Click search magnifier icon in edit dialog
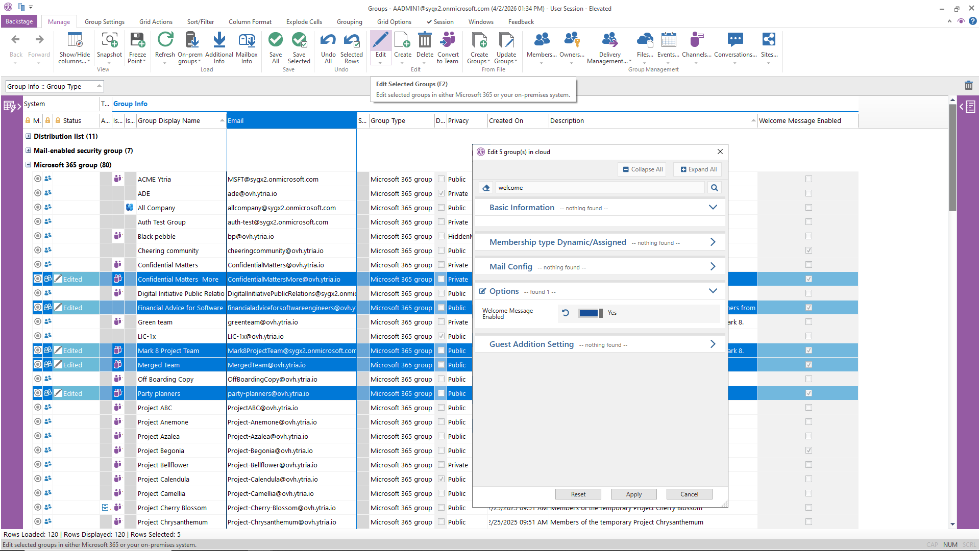This screenshot has height=551, width=980. tap(715, 188)
